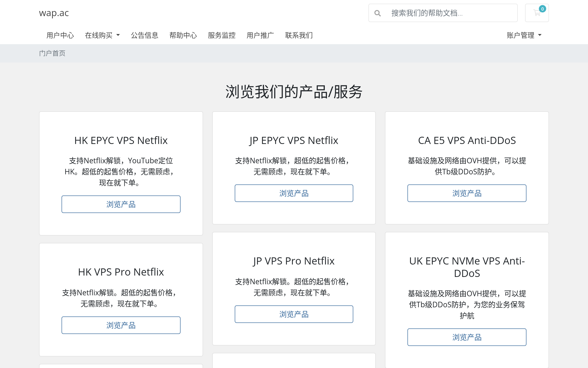Browse products for HK VPS Pro Netflix
The height and width of the screenshot is (368, 588).
pyautogui.click(x=121, y=325)
